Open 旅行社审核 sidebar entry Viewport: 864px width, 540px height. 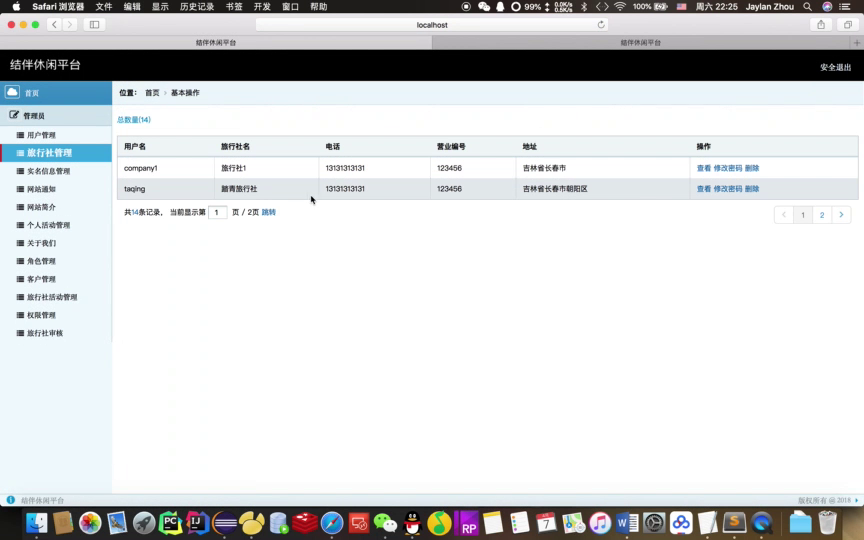point(45,333)
